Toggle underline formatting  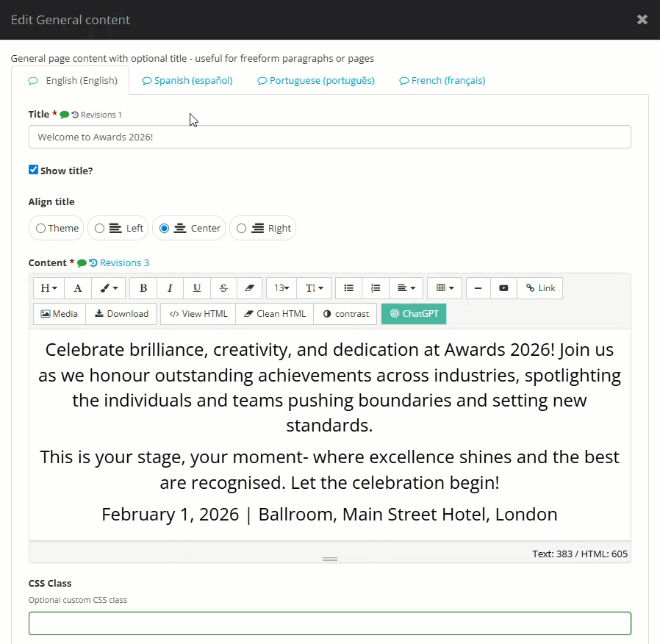(197, 287)
